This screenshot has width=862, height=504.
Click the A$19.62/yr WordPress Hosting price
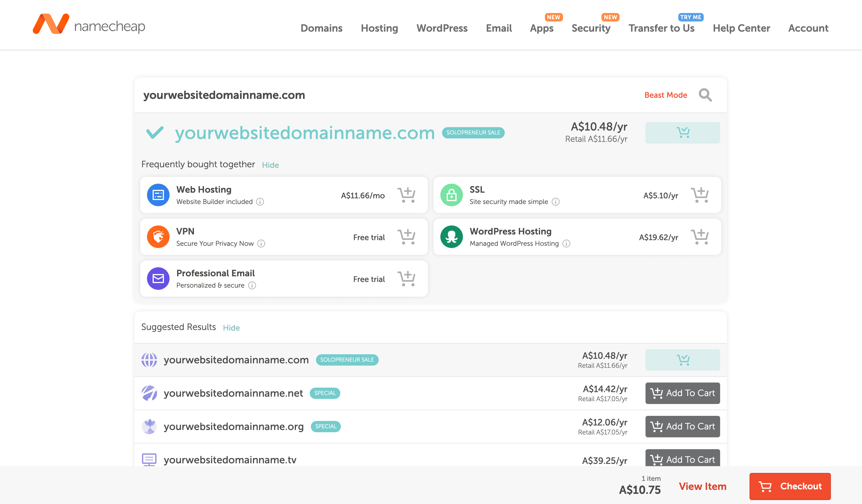[659, 237]
